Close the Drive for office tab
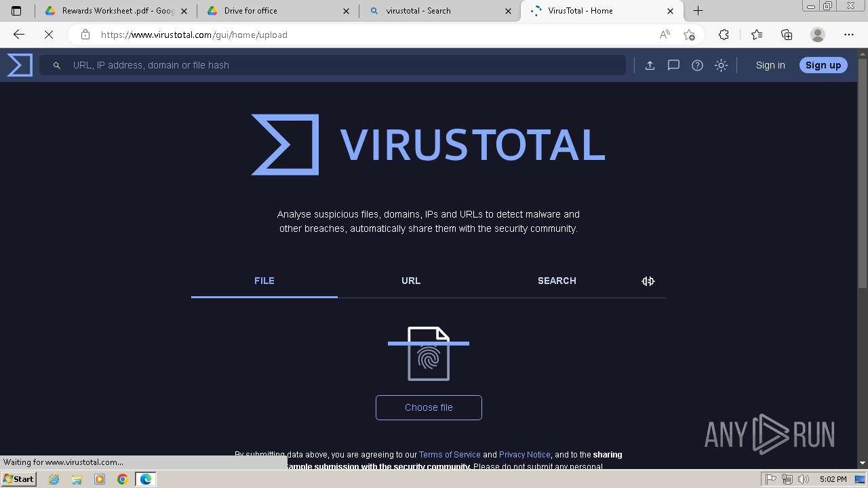Screen dimensions: 868x488 click(x=347, y=11)
